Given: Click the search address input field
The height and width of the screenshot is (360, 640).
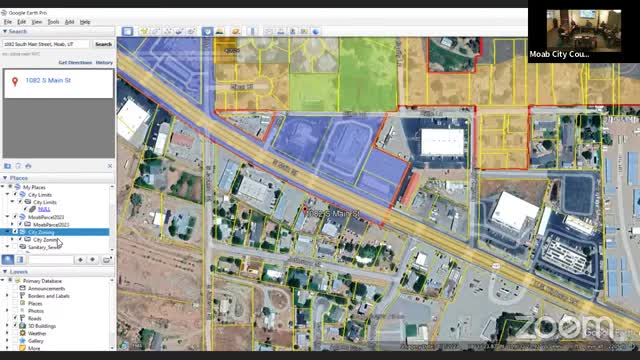Looking at the screenshot, I should (x=46, y=44).
